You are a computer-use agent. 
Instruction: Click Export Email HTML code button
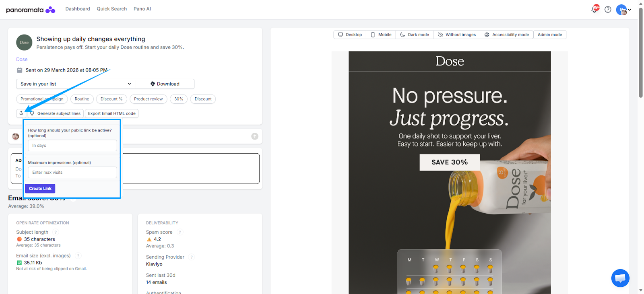click(111, 113)
